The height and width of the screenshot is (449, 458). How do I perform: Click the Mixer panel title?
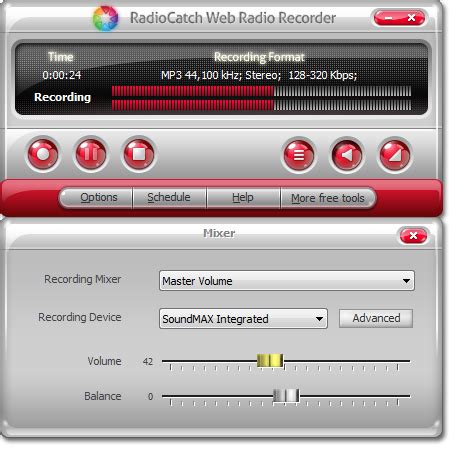point(219,233)
